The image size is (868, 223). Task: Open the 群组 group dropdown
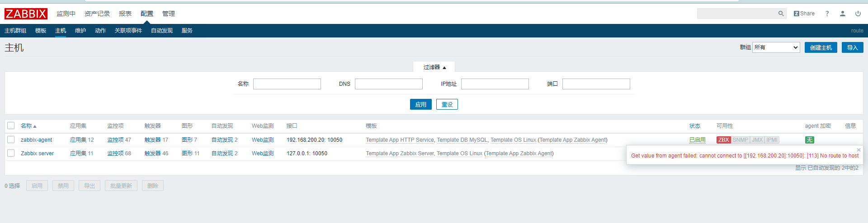pyautogui.click(x=776, y=47)
